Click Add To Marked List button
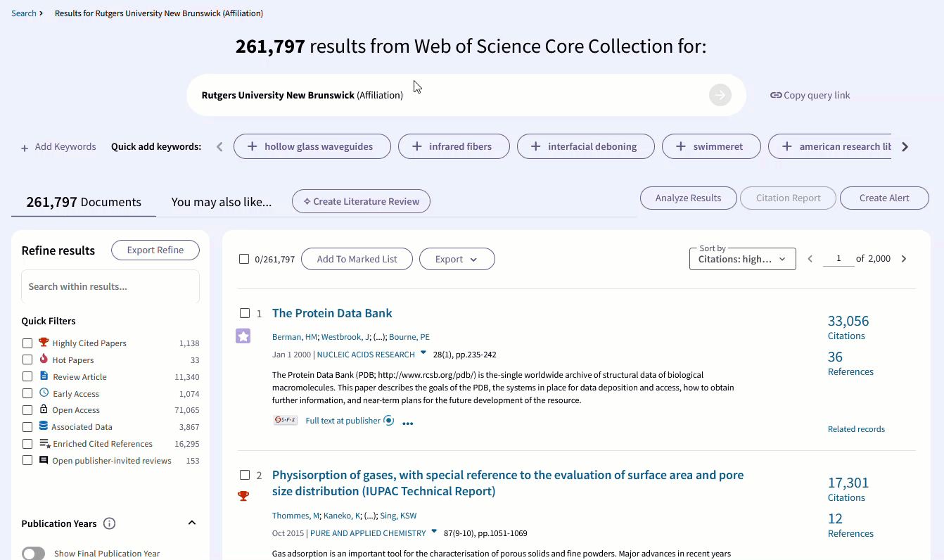Image resolution: width=944 pixels, height=560 pixels. (x=357, y=259)
